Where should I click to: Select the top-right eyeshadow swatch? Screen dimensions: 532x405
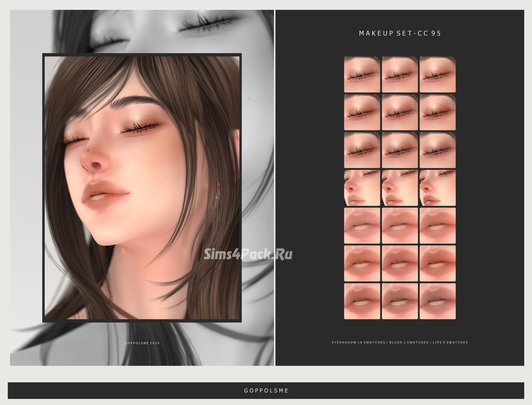[x=438, y=74]
